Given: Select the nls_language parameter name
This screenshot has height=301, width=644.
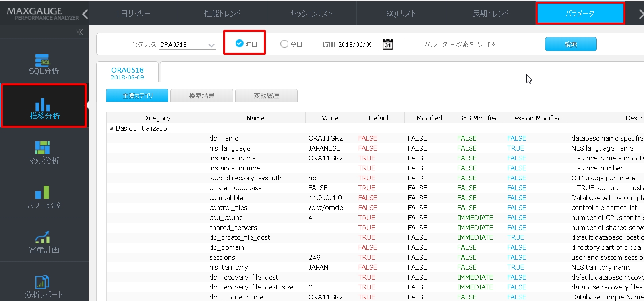Looking at the screenshot, I should [230, 148].
